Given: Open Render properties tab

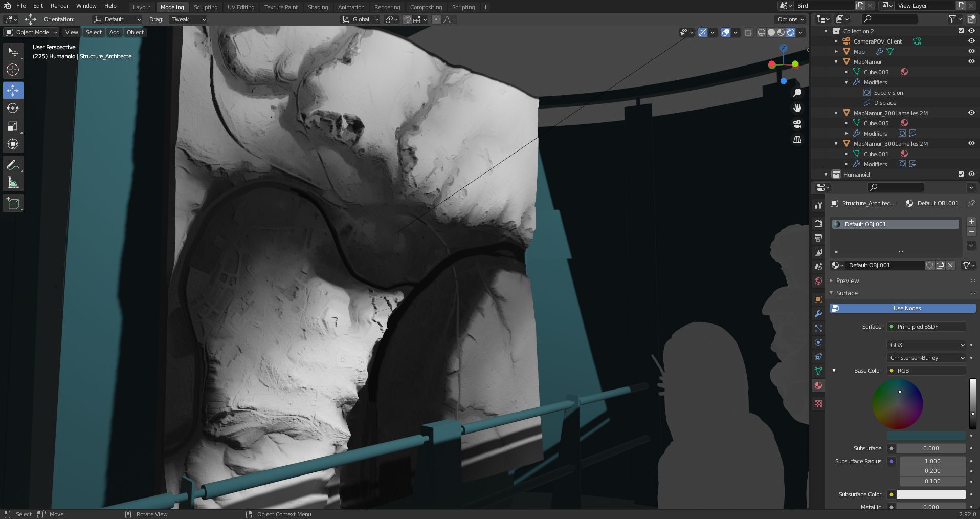Looking at the screenshot, I should (818, 224).
